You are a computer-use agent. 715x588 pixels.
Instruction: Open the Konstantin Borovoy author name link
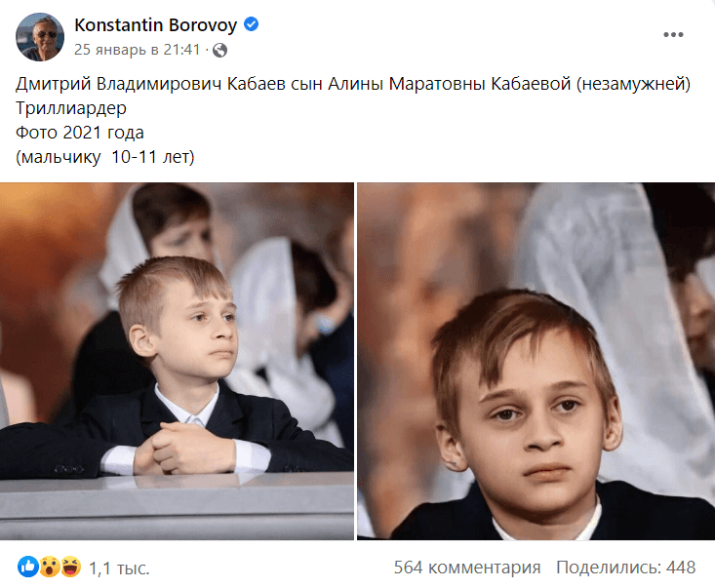(155, 24)
